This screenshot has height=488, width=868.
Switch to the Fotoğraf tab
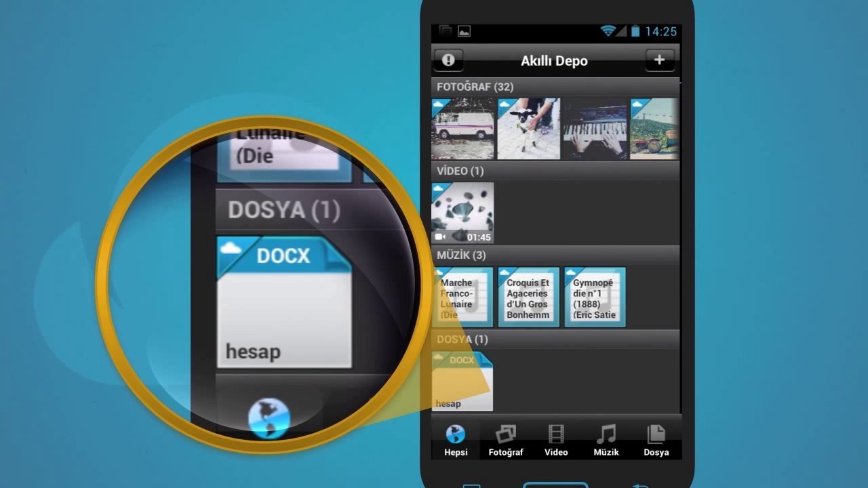[x=506, y=441]
